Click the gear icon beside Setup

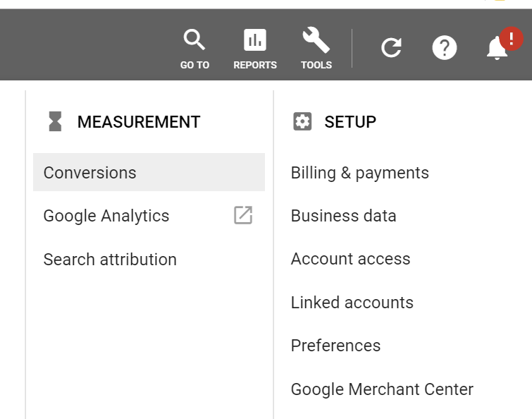tap(302, 122)
